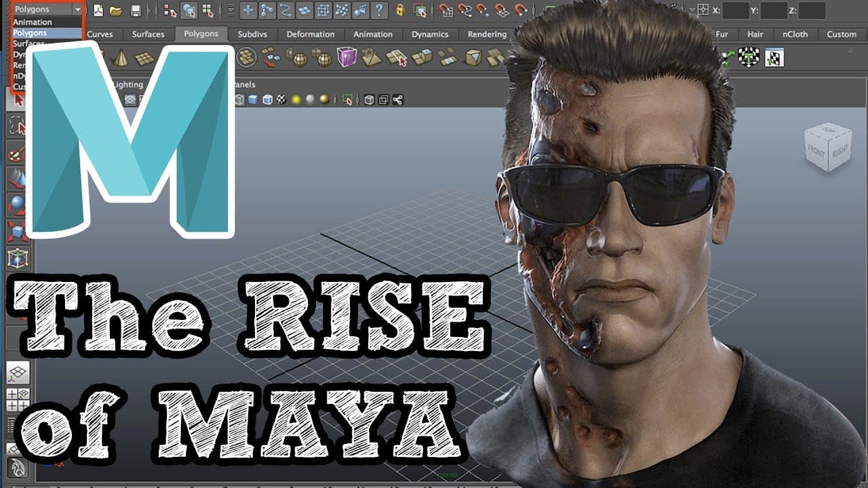Click the transform input mode icon
The image size is (868, 488).
click(x=703, y=10)
